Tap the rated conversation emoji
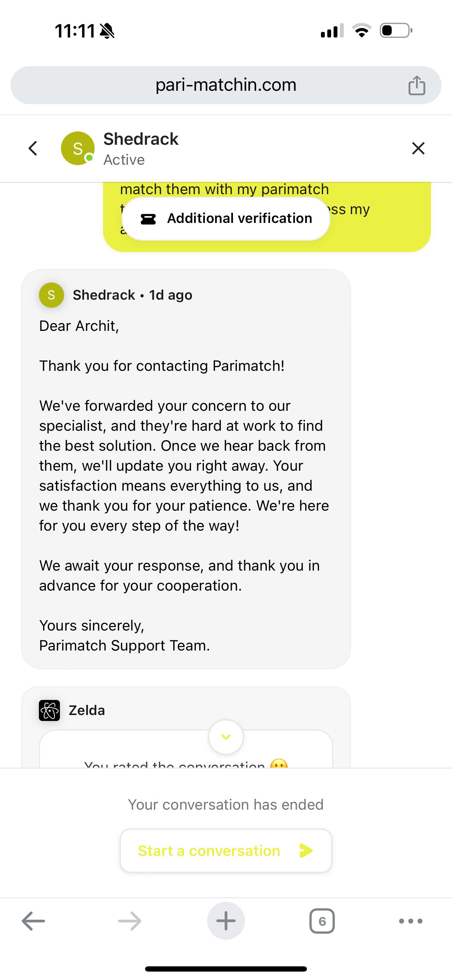The width and height of the screenshot is (452, 980). tap(279, 763)
